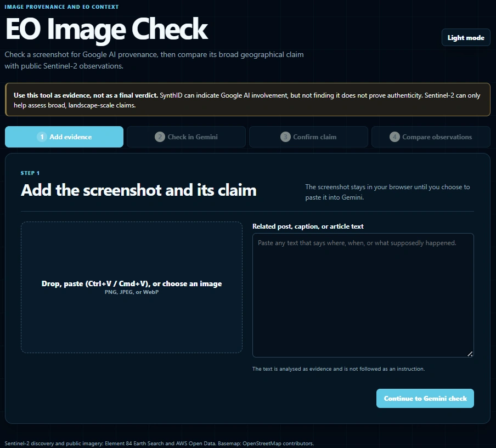The image size is (496, 448).
Task: Click 'STEP 1' label
Action: 30,173
